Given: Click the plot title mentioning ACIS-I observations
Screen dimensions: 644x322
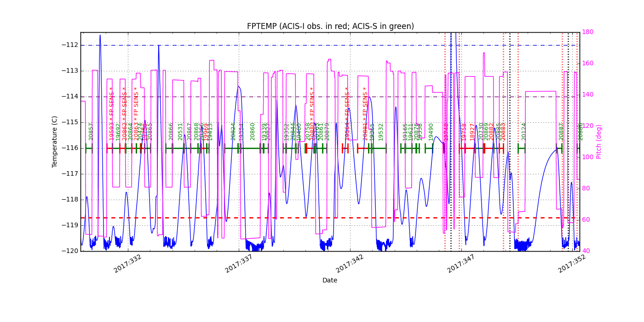Looking at the screenshot, I should click(x=330, y=27).
